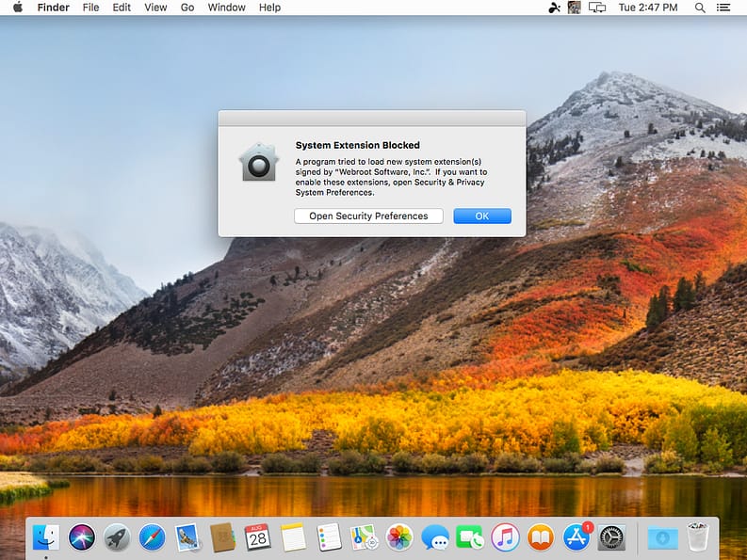
Task: Open Photos app in dock
Action: (x=399, y=537)
